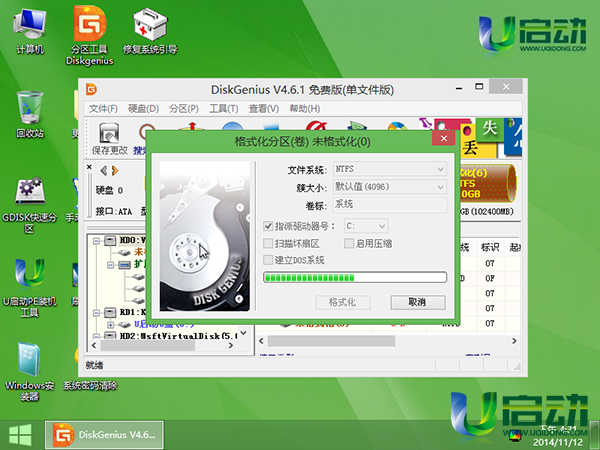Toggle the 指派驱动器号 checkbox

point(268,226)
